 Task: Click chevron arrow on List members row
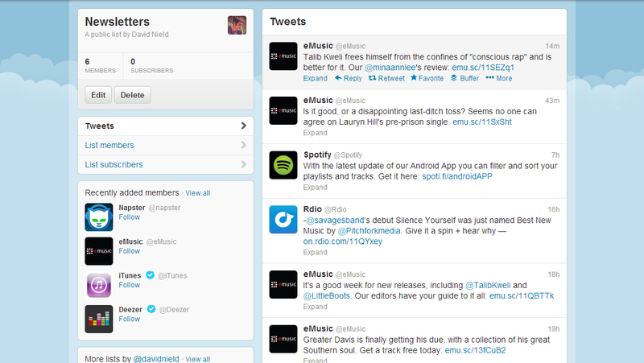[244, 145]
